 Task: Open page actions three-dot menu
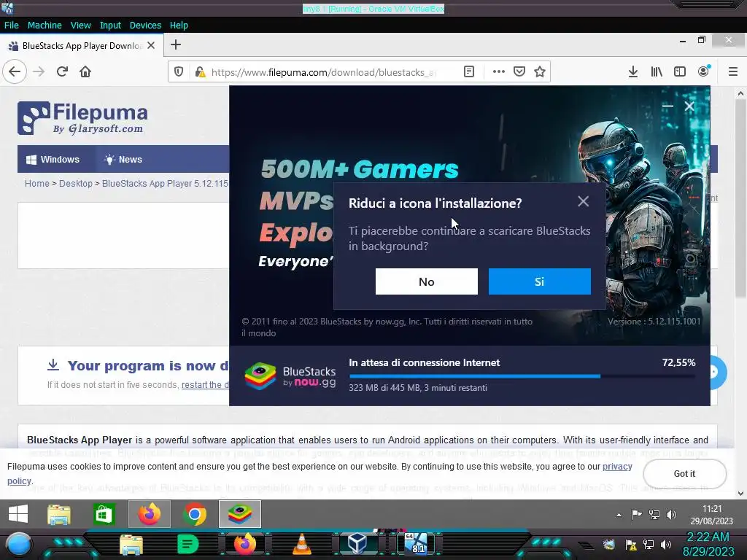(499, 72)
